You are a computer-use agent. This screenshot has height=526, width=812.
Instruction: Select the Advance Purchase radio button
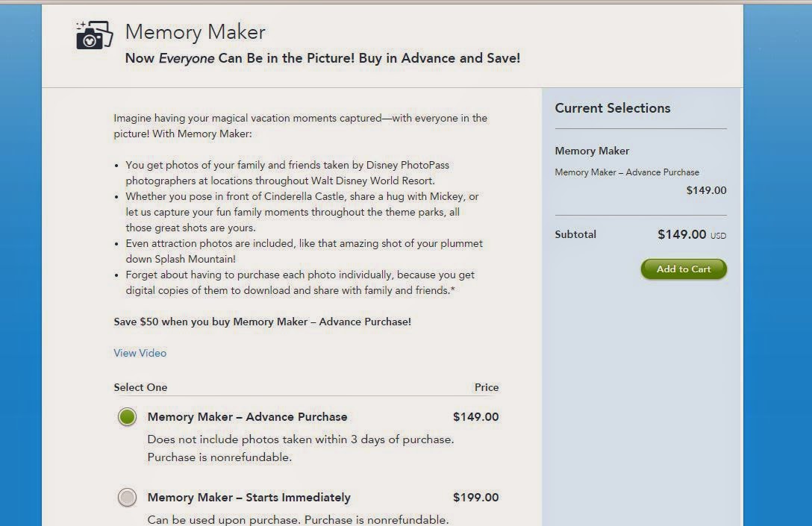click(127, 417)
